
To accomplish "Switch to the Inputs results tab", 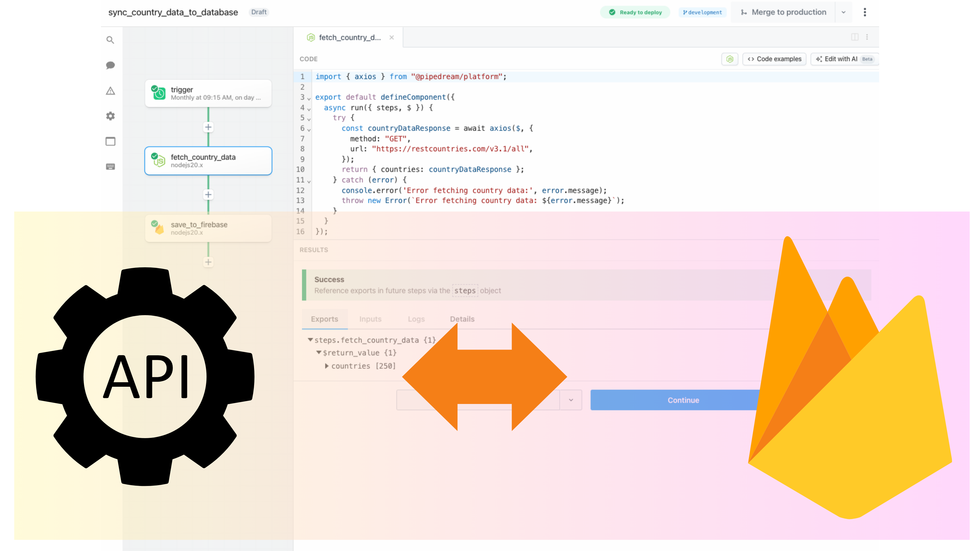I will pos(370,319).
